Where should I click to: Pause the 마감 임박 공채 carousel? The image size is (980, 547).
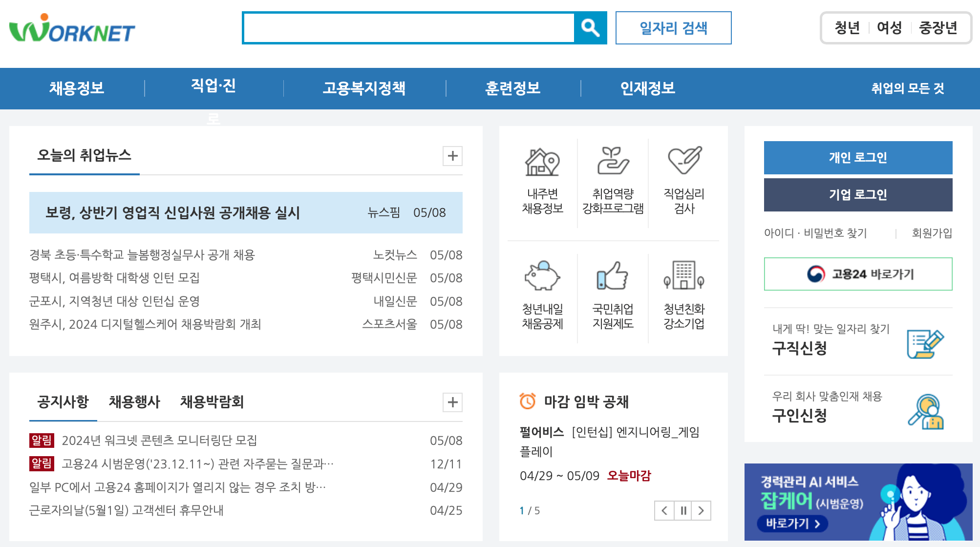682,510
